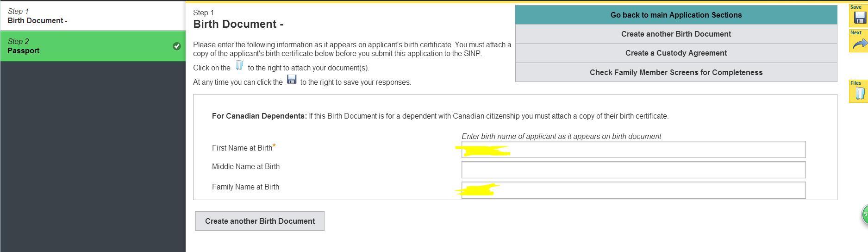Click the Family Name at Birth label
The width and height of the screenshot is (868, 252).
(245, 187)
